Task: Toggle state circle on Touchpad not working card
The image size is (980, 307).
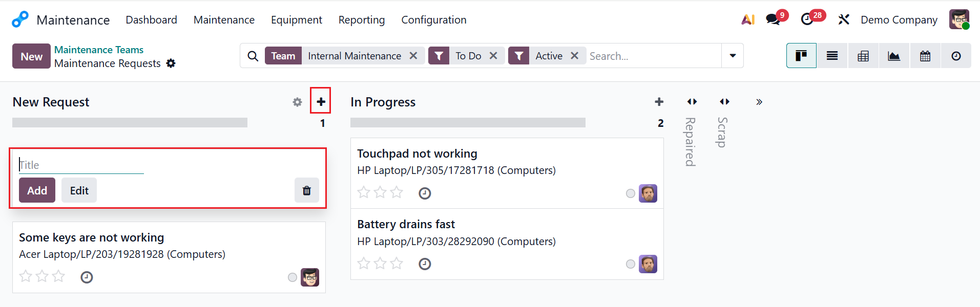Action: tap(631, 193)
